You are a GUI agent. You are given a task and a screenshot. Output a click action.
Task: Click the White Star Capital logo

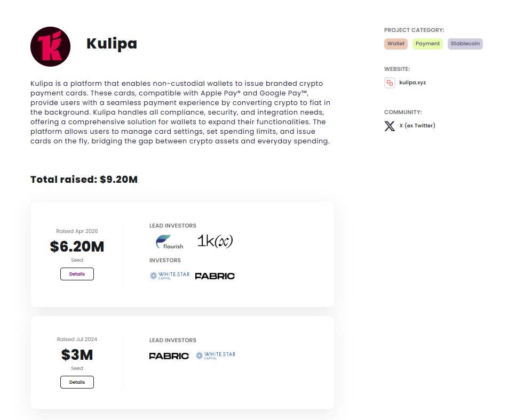tap(170, 276)
